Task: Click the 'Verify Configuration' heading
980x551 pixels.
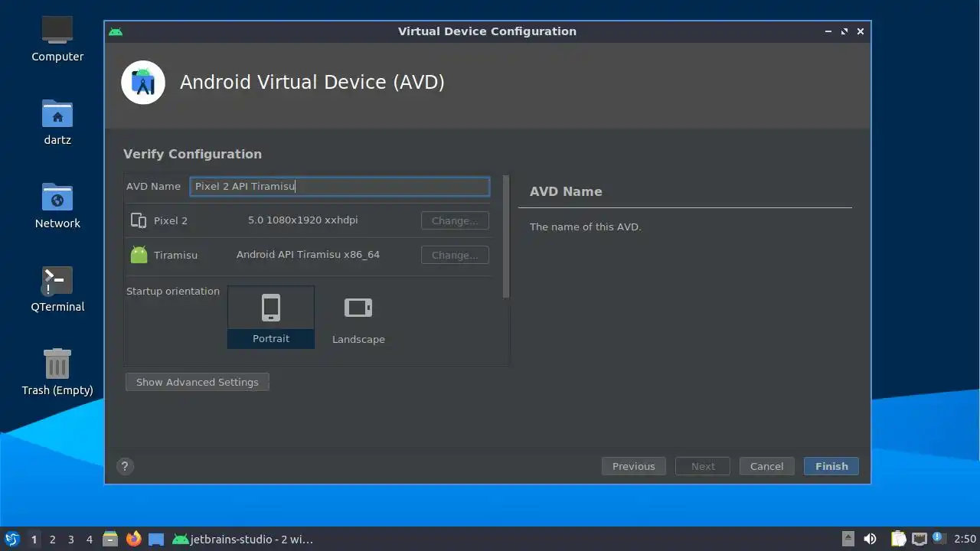Action: coord(192,154)
